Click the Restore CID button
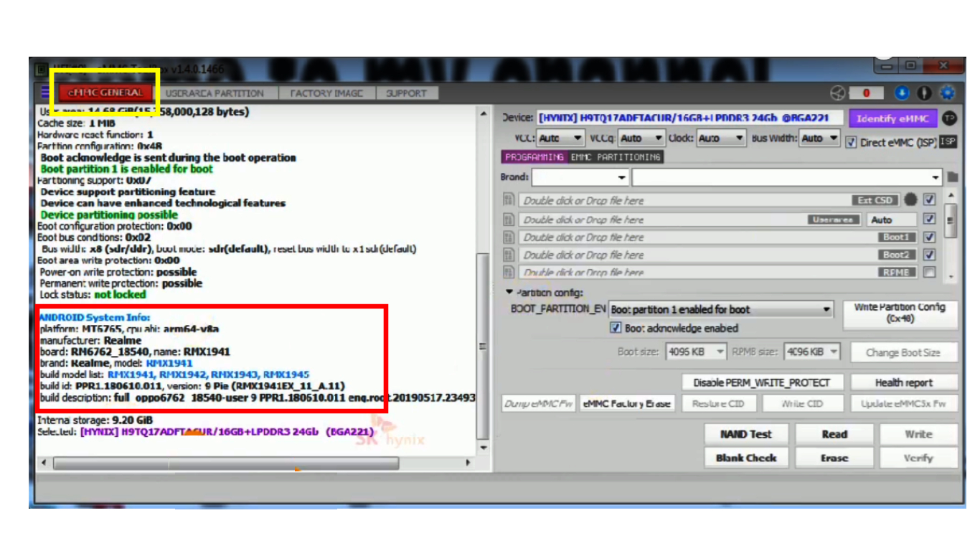Screen dimensions: 980x551 (718, 404)
